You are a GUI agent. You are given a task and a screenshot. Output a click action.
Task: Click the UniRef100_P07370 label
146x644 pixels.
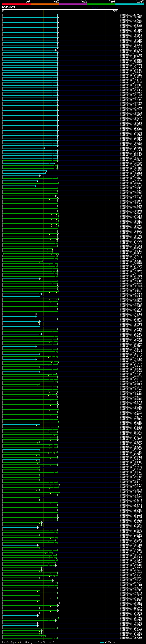[131, 256]
